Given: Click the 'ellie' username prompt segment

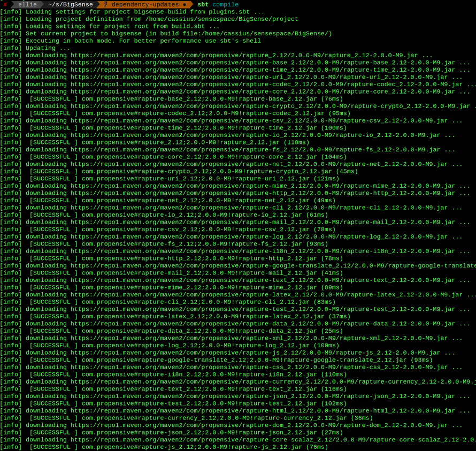Looking at the screenshot, I should pos(28,4).
